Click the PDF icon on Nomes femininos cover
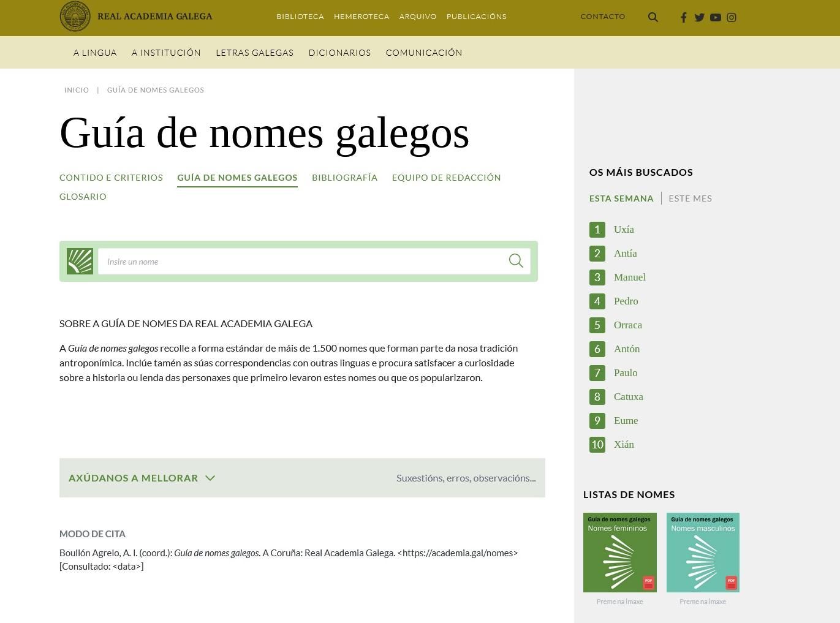This screenshot has width=840, height=623. [x=648, y=583]
